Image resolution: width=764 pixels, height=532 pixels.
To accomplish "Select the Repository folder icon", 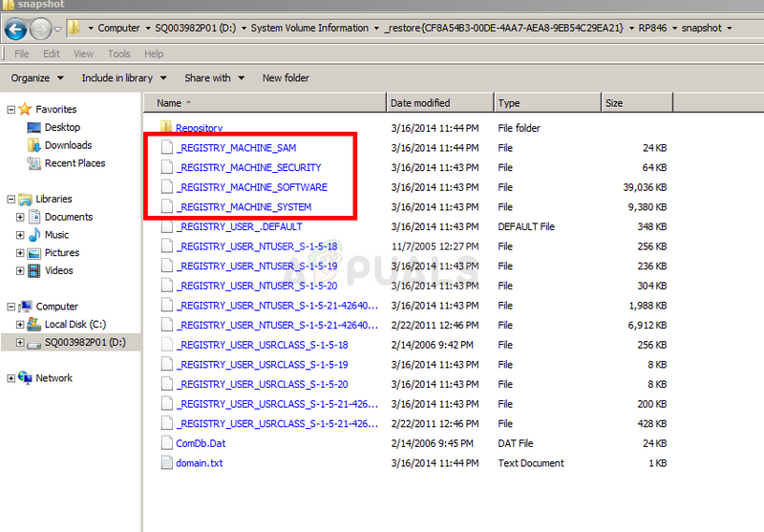I will (x=166, y=127).
